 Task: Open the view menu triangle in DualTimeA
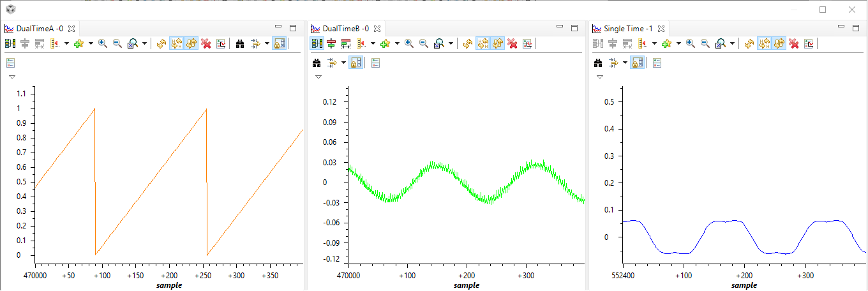click(12, 77)
